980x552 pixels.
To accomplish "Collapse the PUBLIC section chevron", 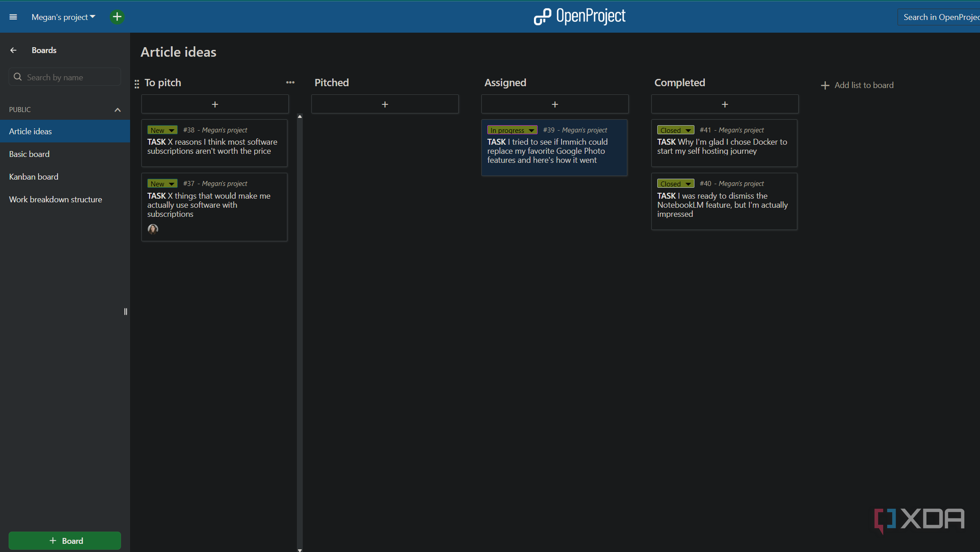I will coord(117,110).
